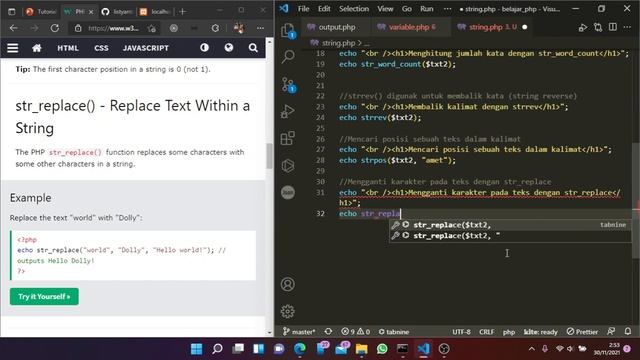Split the editor right
The image size is (640, 360).
(x=613, y=27)
